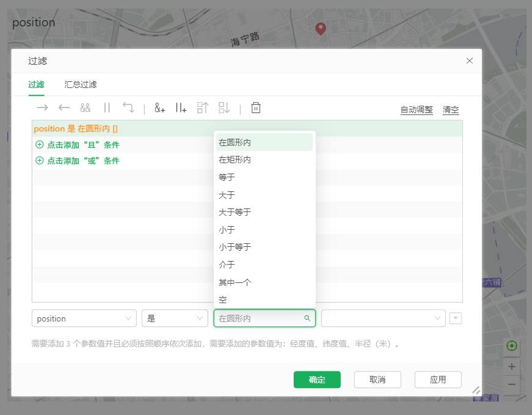Viewport: 532px width, 415px height.
Task: Click the 取消 button
Action: click(377, 380)
